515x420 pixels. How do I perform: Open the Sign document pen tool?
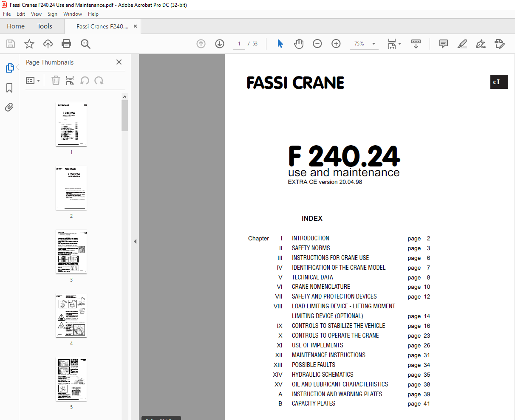[481, 44]
